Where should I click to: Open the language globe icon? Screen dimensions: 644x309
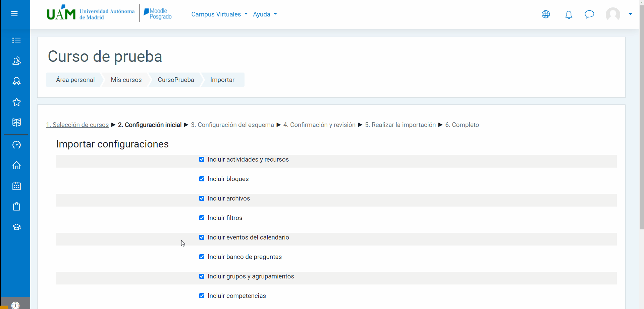(546, 14)
